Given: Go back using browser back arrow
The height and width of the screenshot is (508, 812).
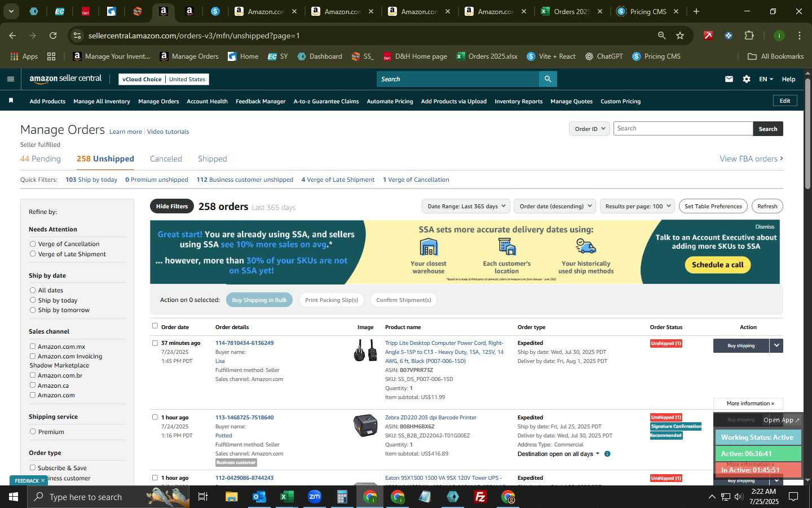Looking at the screenshot, I should point(12,36).
